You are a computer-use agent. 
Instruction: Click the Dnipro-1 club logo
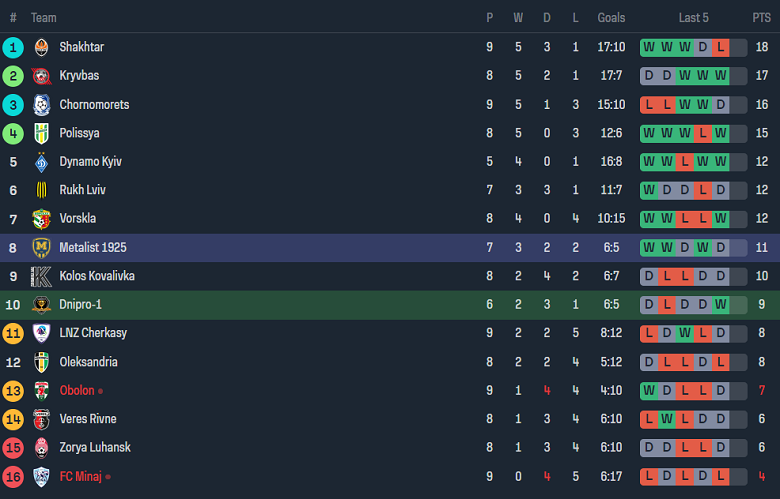(41, 304)
